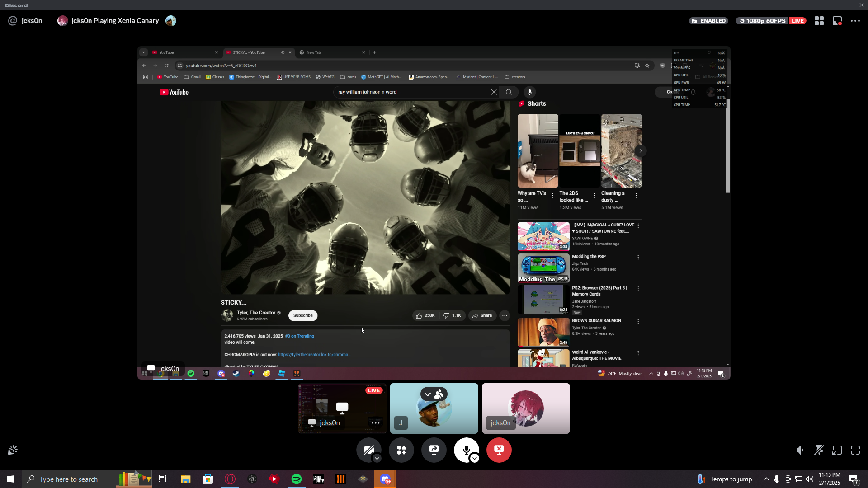
Task: Turn on camera in call controls
Action: click(x=368, y=449)
